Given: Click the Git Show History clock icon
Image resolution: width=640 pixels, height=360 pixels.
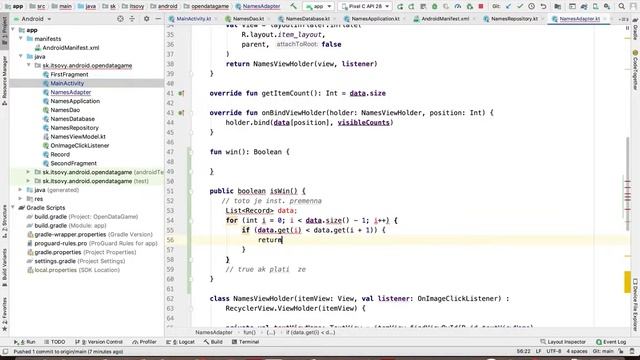Looking at the screenshot, I should pyautogui.click(x=531, y=6).
